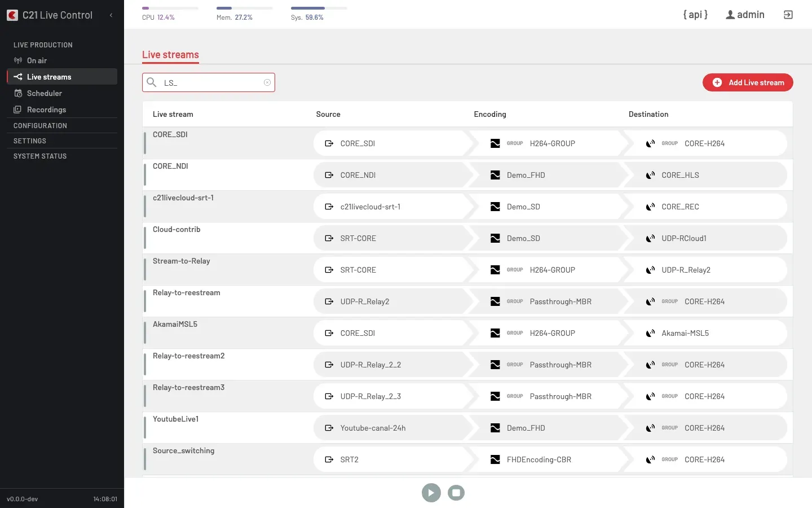The height and width of the screenshot is (508, 812).
Task: Expand the CONFIGURATION section
Action: click(40, 126)
